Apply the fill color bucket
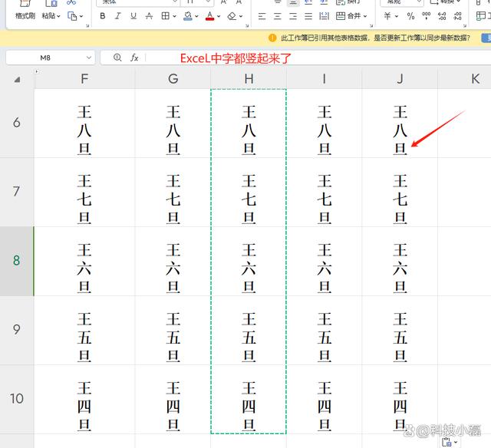The width and height of the screenshot is (491, 448). tap(188, 16)
